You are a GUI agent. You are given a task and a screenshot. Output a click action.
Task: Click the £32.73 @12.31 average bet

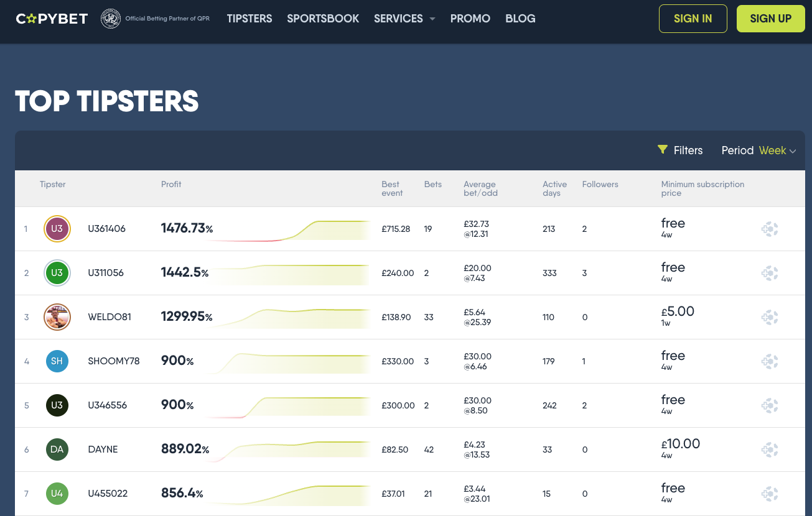(477, 229)
